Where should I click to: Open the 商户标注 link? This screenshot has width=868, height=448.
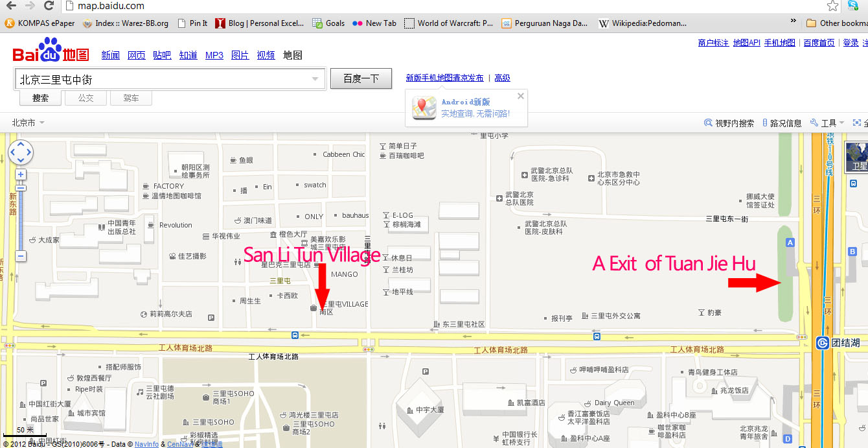[714, 43]
